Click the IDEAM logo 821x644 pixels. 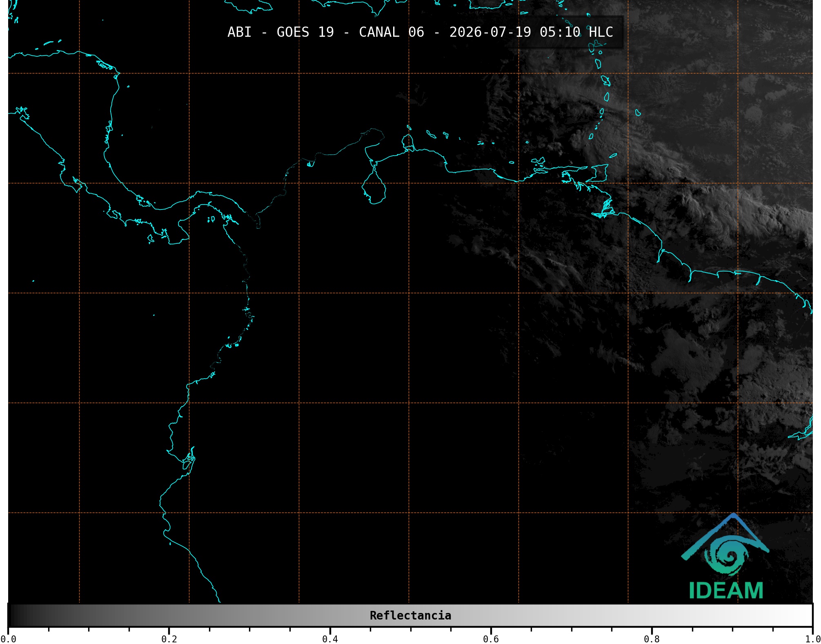coord(725,557)
